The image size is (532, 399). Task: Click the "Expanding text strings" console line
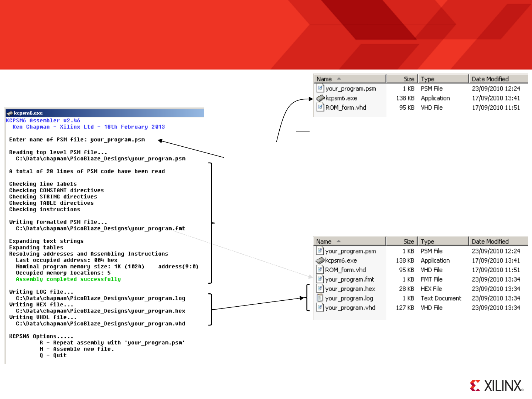pos(46,241)
